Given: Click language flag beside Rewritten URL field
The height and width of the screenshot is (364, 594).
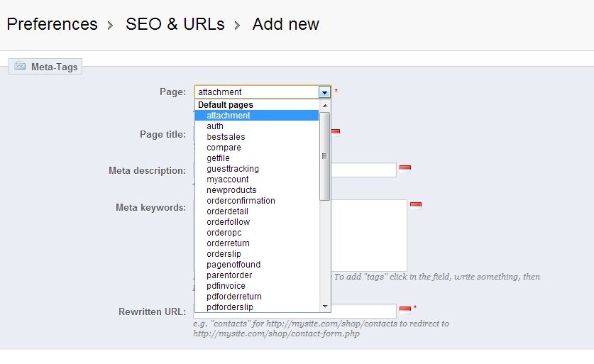Looking at the screenshot, I should [x=405, y=309].
